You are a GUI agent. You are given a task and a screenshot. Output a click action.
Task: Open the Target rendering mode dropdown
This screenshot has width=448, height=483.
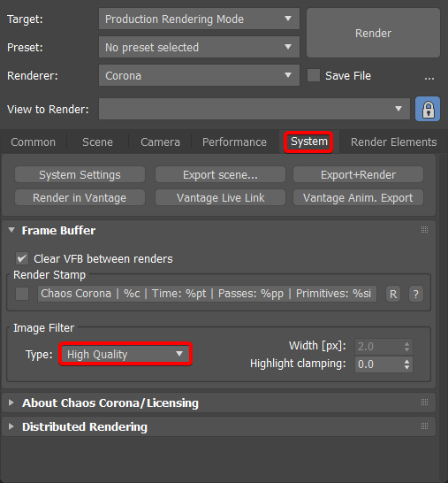click(199, 19)
